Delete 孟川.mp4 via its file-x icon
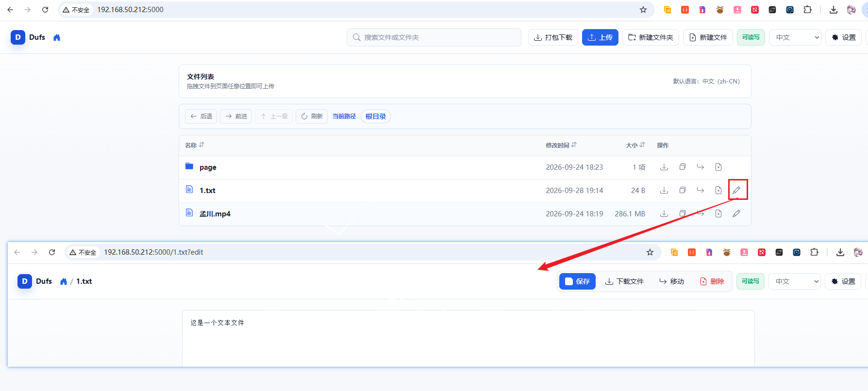868x391 pixels. [x=718, y=213]
